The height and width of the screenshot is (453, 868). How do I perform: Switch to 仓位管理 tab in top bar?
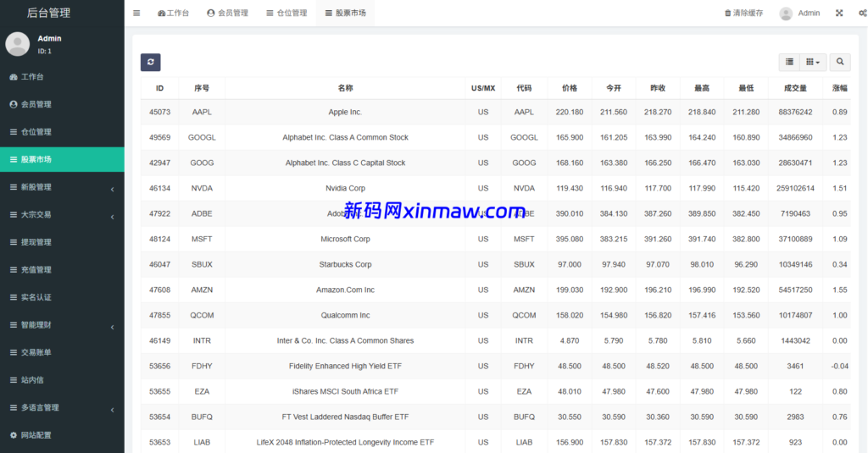pyautogui.click(x=287, y=13)
